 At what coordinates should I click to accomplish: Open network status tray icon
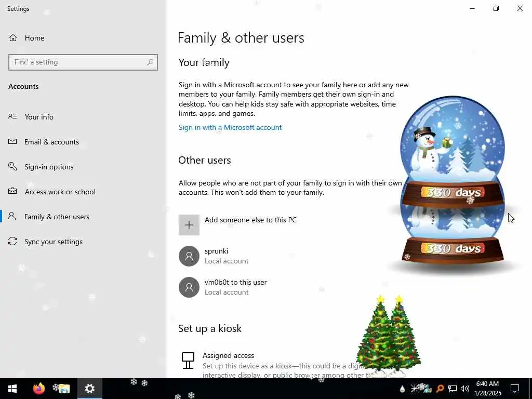pos(453,389)
